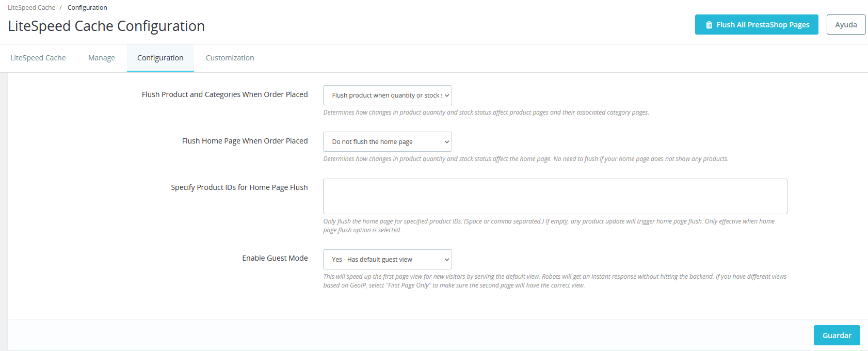Focus the Product IDs for Home Page Flush field
This screenshot has height=351, width=868.
click(x=555, y=197)
